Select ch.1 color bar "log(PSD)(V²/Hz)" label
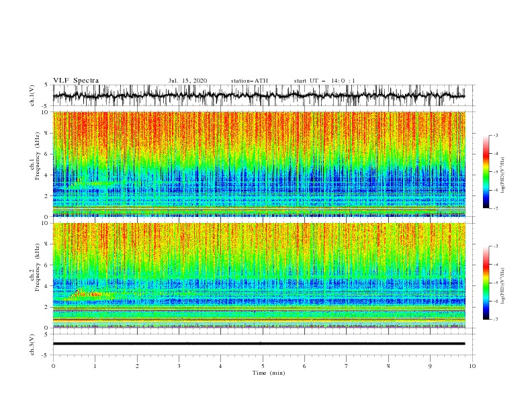Screen dimensions: 532x411 503,175
